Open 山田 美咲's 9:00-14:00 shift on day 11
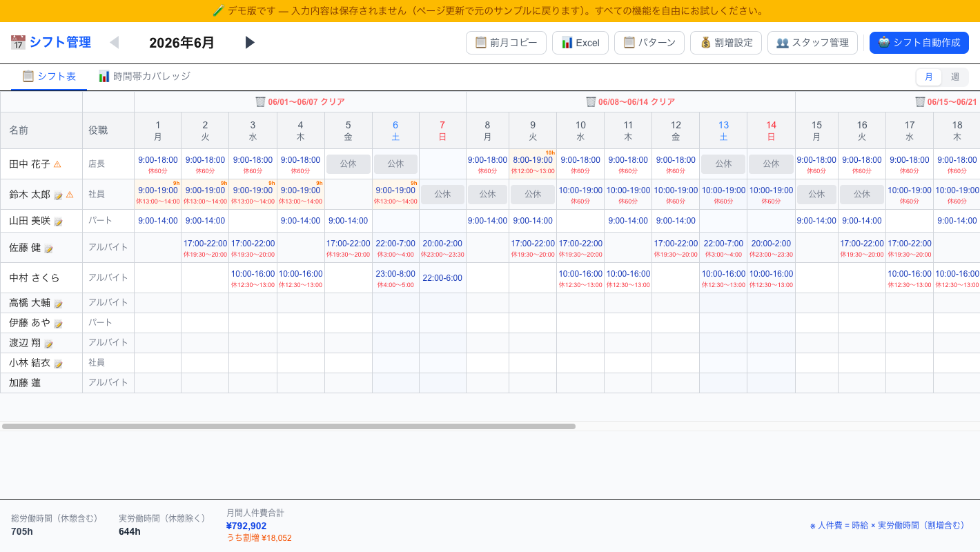The height and width of the screenshot is (552, 980). click(628, 221)
